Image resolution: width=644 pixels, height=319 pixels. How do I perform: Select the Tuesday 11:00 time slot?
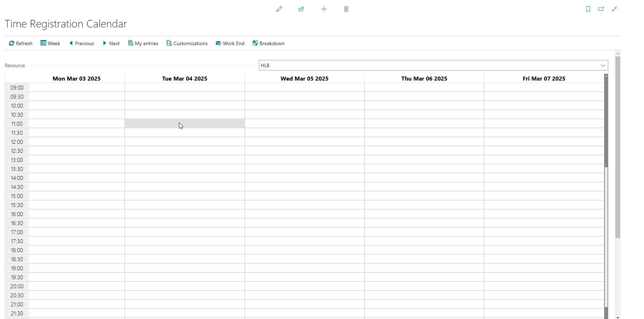click(184, 124)
